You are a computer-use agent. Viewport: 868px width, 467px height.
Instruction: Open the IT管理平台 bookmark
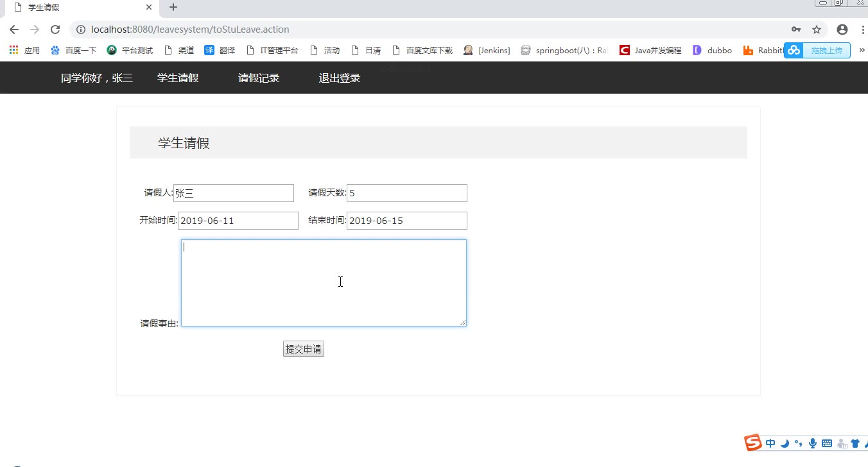(x=272, y=50)
